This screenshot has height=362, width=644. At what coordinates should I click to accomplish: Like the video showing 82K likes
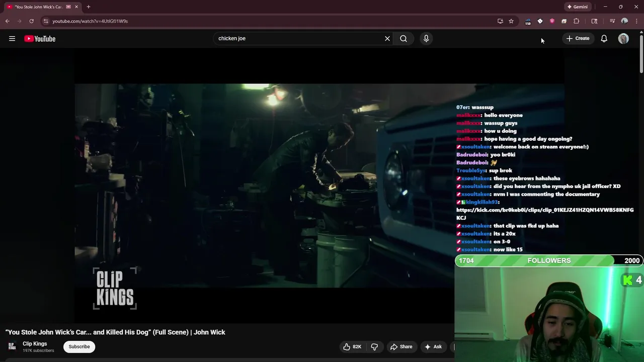[x=352, y=346]
